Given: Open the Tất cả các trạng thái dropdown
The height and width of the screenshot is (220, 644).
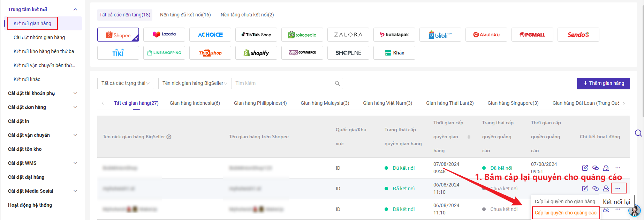Looking at the screenshot, I should (126, 83).
